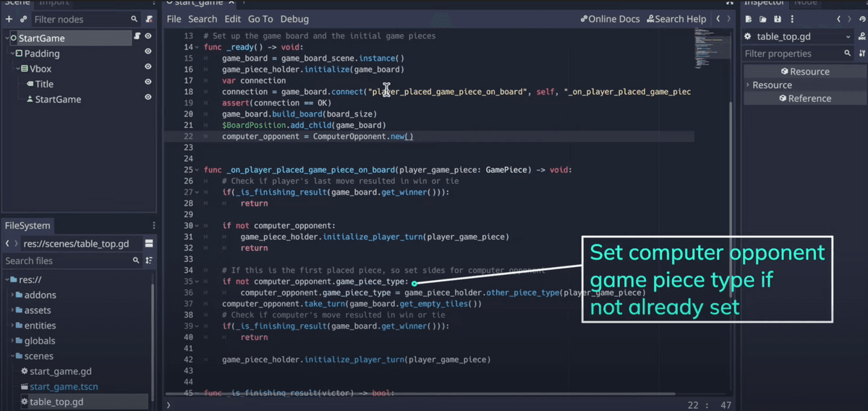868x411 pixels.
Task: Toggle visibility of StartGame root node
Action: (148, 36)
